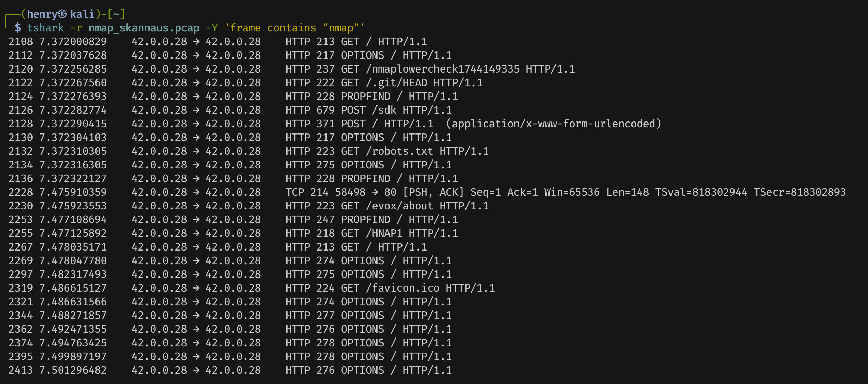Select the filename nmap_skannaus.pcap in the command
Screen dimensions: 868x384
(x=144, y=28)
